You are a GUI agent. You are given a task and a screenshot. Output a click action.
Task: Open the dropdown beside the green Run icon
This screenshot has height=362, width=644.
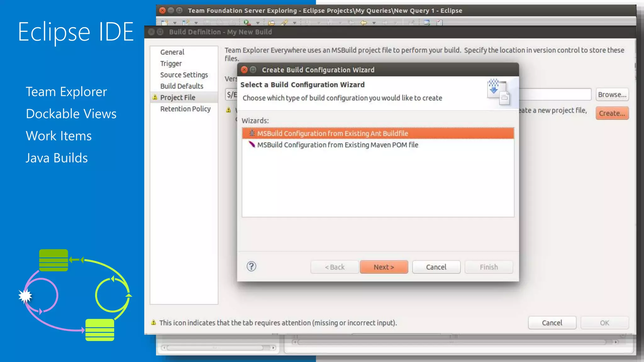tap(258, 23)
